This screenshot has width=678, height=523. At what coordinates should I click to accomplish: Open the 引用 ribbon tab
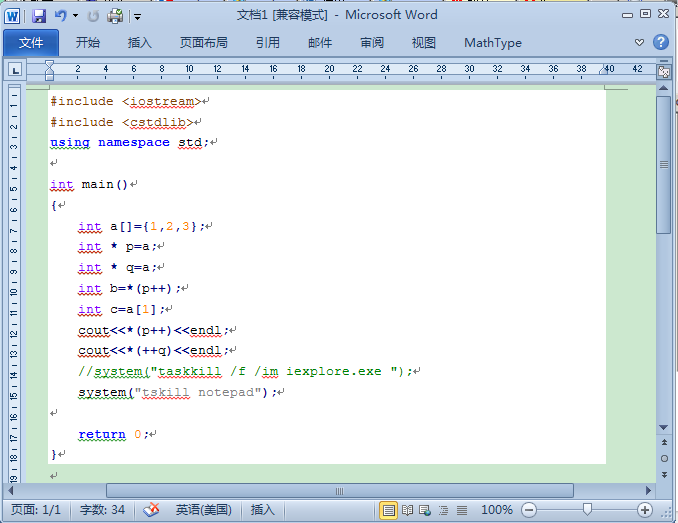coord(268,43)
